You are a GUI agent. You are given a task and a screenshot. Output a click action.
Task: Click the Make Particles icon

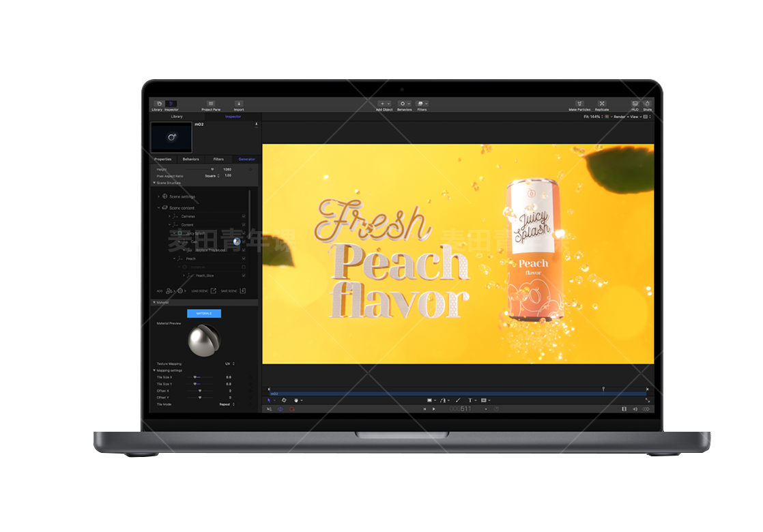point(579,104)
